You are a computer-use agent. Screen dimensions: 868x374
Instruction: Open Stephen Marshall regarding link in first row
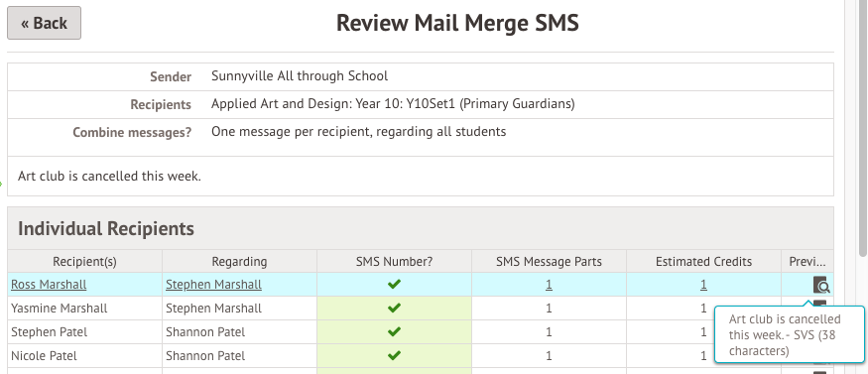(213, 285)
